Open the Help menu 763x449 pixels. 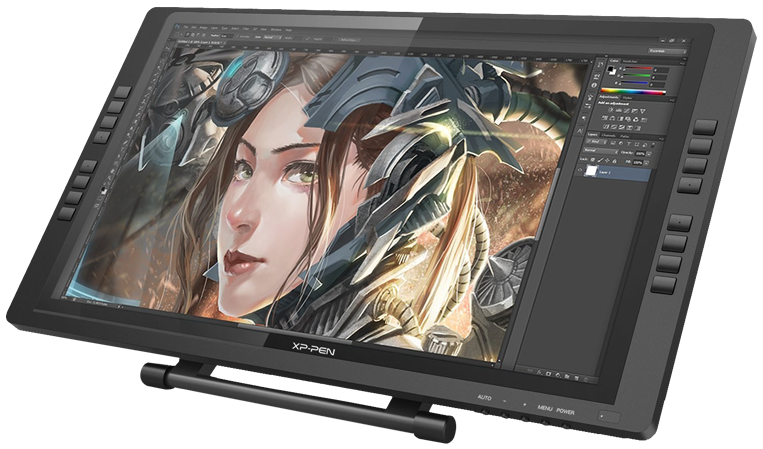(x=289, y=30)
